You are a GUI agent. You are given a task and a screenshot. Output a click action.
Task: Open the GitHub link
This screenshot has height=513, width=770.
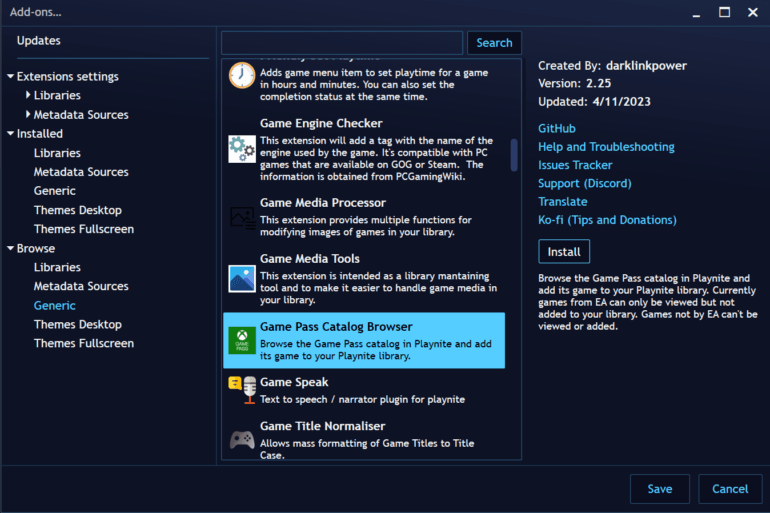(x=557, y=128)
